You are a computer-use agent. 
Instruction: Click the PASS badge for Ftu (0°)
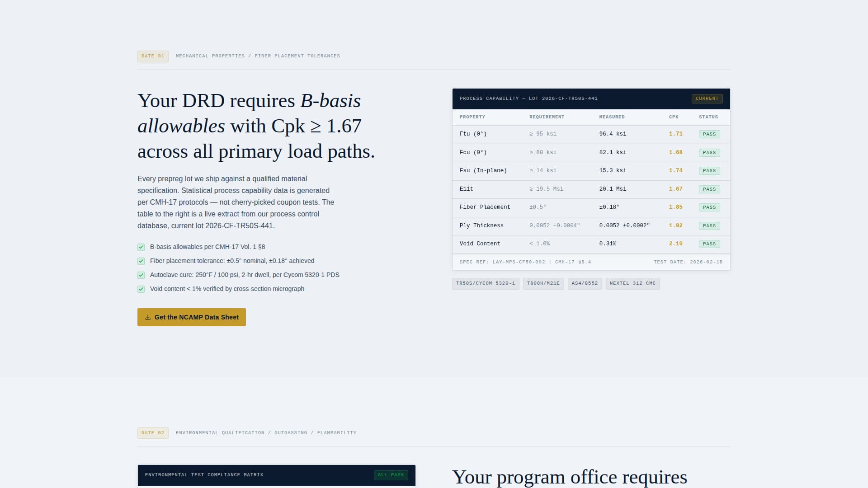pyautogui.click(x=709, y=134)
